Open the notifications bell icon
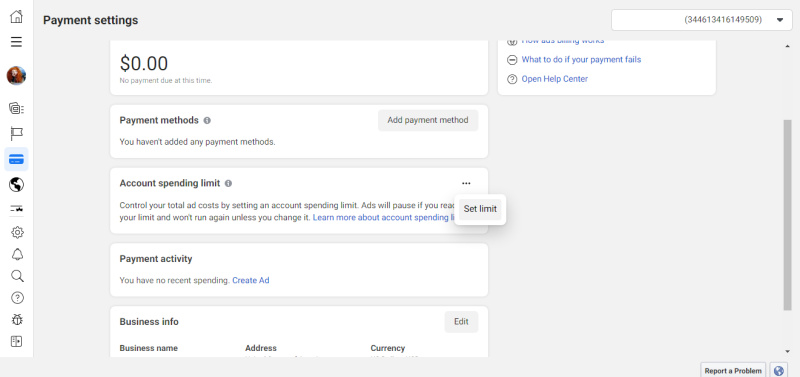This screenshot has height=377, width=800. pos(17,255)
